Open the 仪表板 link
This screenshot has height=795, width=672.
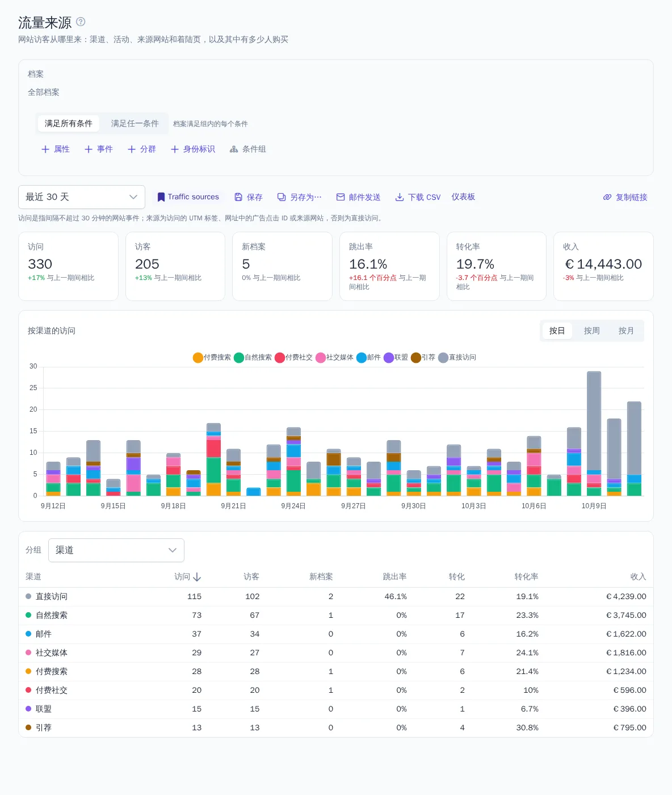tap(463, 196)
